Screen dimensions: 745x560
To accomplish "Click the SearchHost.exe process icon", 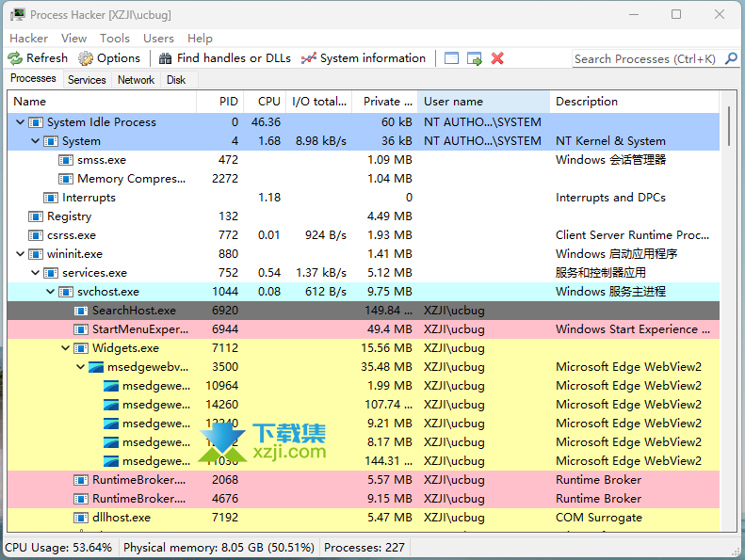I will (81, 311).
